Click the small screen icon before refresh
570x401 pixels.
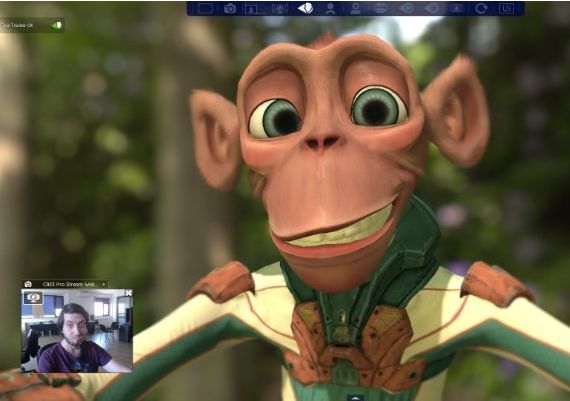coord(457,8)
